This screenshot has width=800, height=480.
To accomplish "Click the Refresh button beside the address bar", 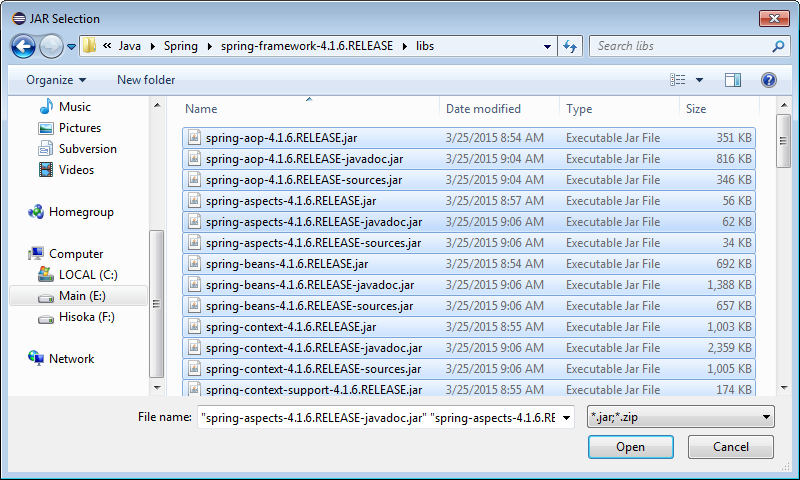I will pos(570,46).
